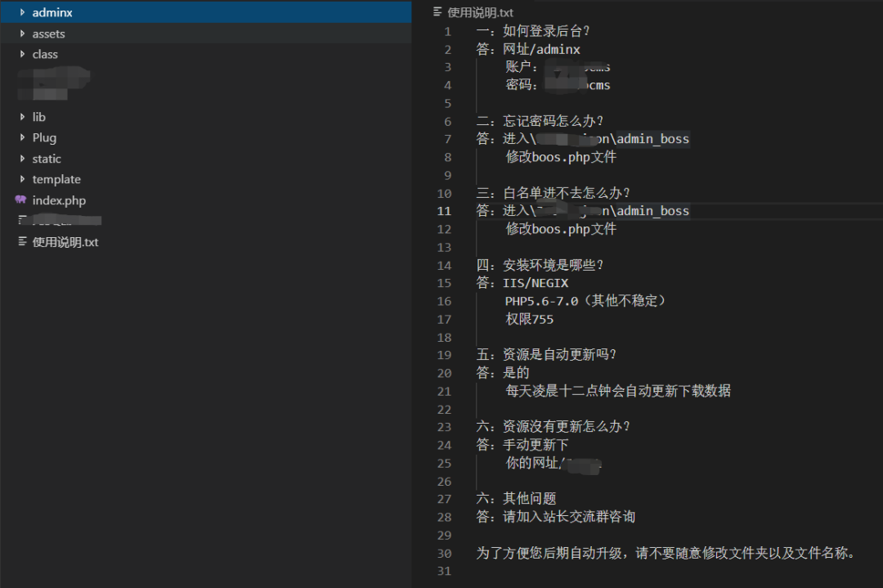Click line 21 about daily automatic updates
The height and width of the screenshot is (588, 883).
click(x=617, y=391)
